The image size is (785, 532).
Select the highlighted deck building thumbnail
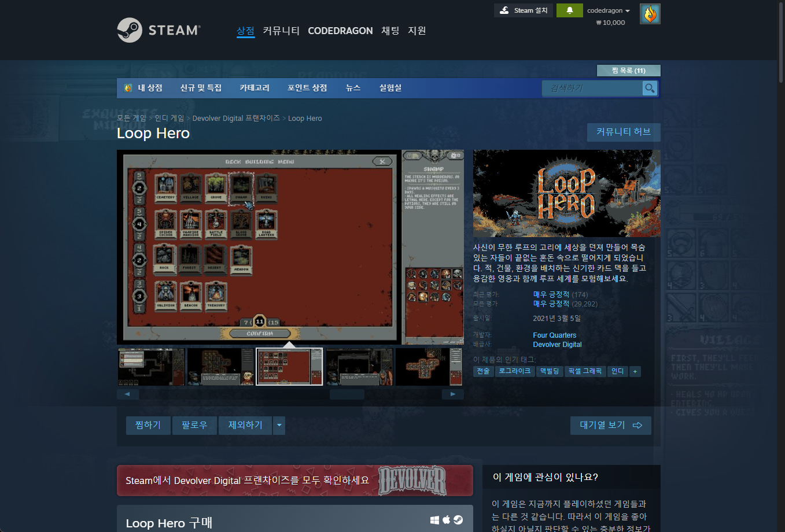[x=290, y=367]
